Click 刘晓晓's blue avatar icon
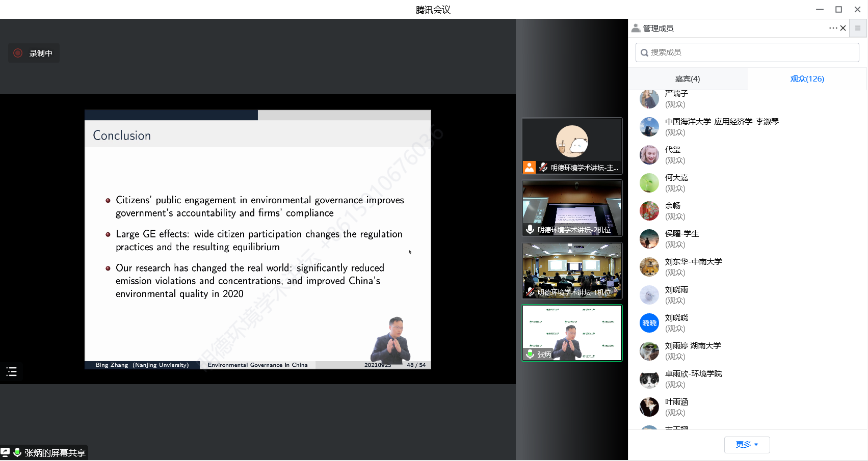Image resolution: width=868 pixels, height=461 pixels. click(649, 323)
